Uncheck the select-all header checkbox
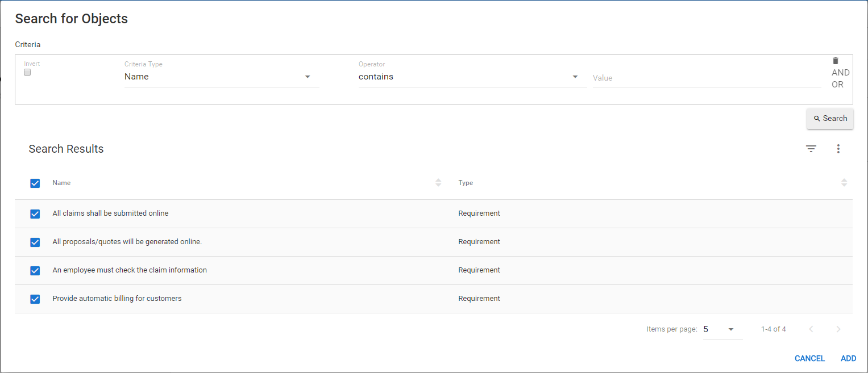 click(x=35, y=183)
